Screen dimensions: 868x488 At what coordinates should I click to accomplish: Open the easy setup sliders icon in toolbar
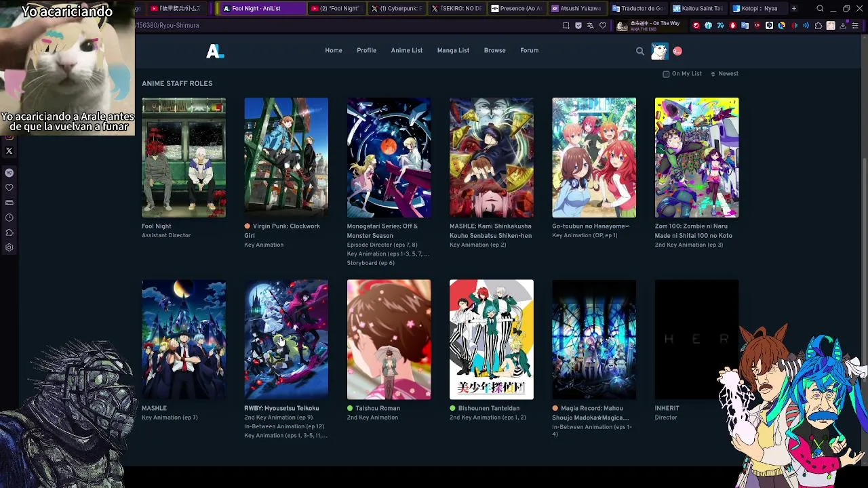pyautogui.click(x=855, y=26)
